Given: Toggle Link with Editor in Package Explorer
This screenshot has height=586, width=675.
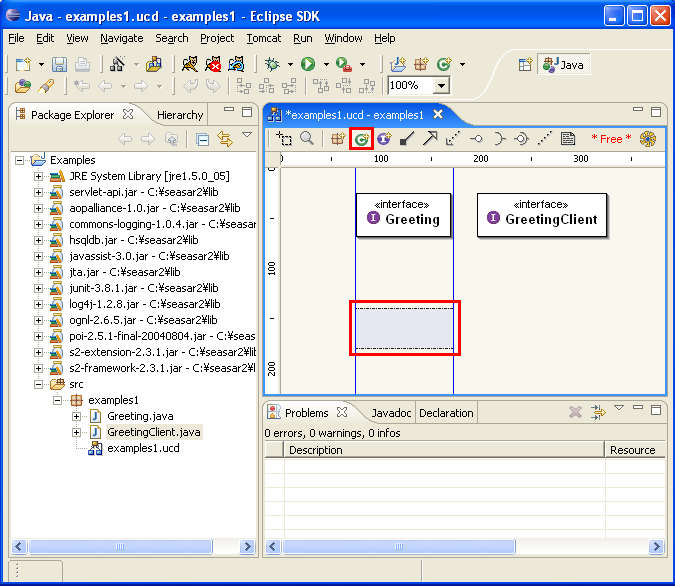Looking at the screenshot, I should [225, 139].
